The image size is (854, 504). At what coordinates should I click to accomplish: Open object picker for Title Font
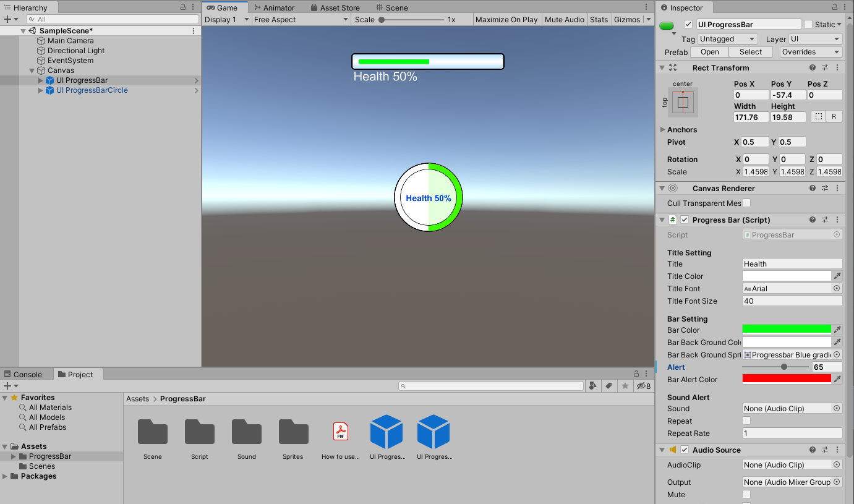point(837,289)
